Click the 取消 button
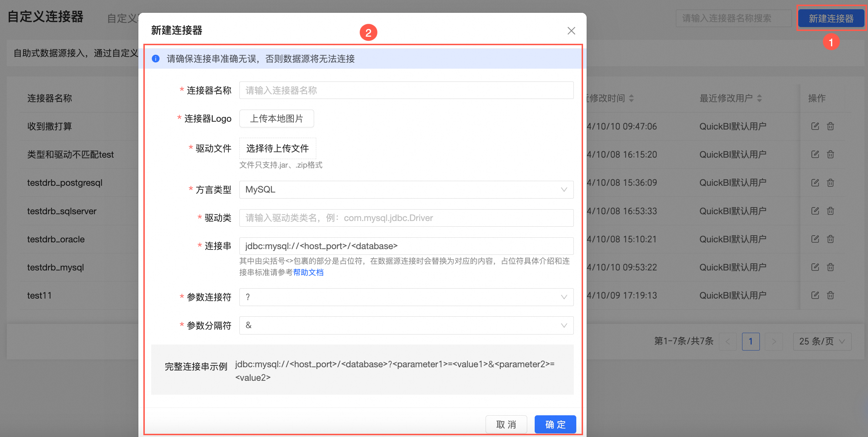868x437 pixels. coord(506,425)
